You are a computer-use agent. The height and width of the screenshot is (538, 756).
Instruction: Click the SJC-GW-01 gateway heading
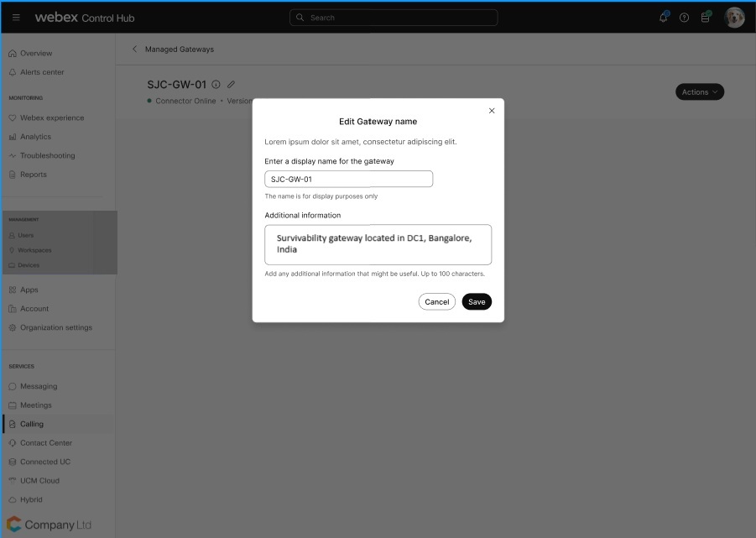point(176,85)
